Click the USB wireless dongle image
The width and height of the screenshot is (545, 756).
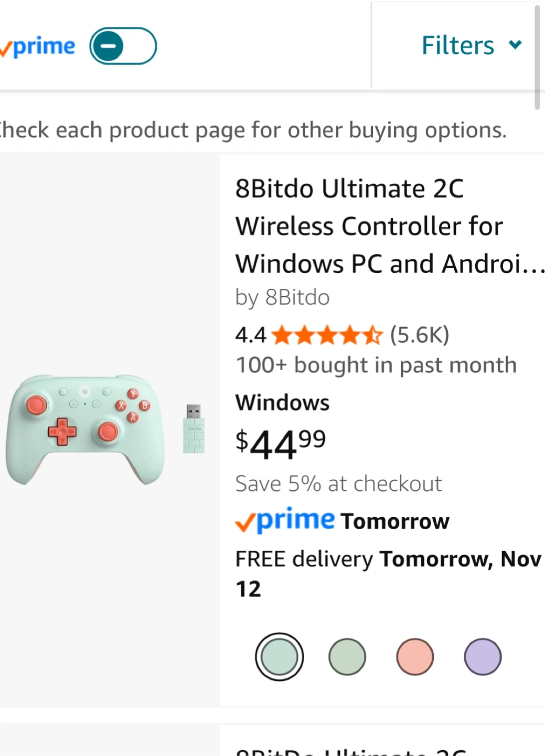click(194, 428)
